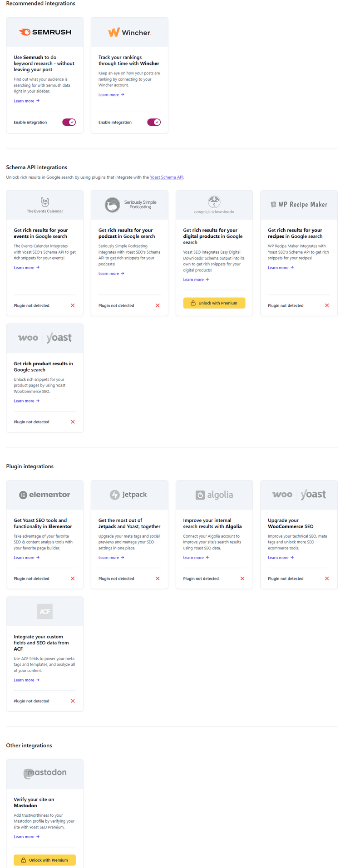This screenshot has width=345, height=868.
Task: Open Learn more on digital products card
Action: click(196, 280)
